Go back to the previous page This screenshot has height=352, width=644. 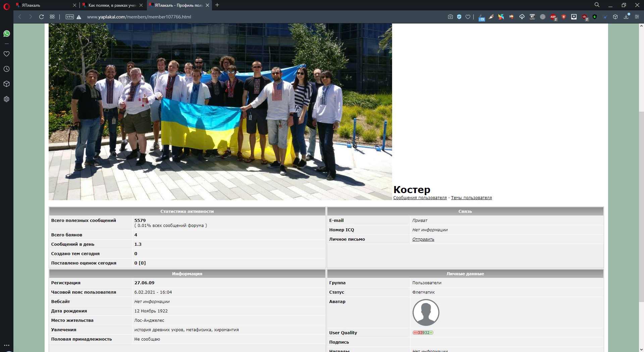20,17
